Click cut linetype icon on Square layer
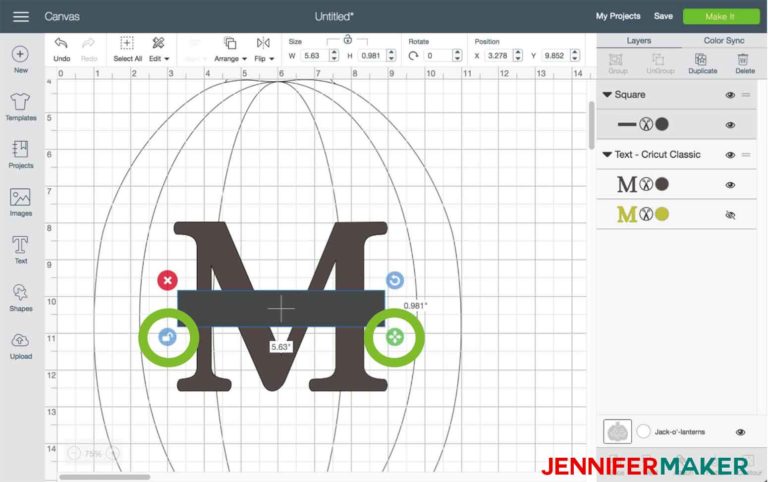768x482 pixels. (x=646, y=124)
